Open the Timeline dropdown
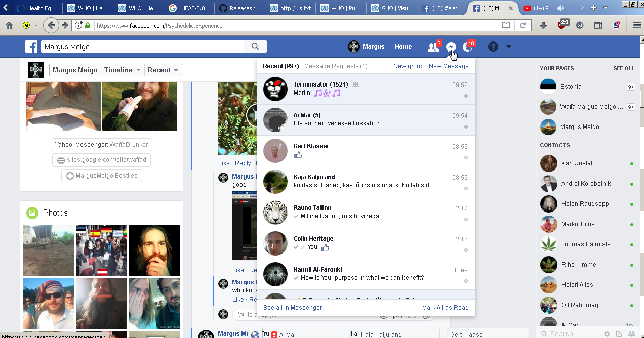This screenshot has height=338, width=644. pyautogui.click(x=122, y=70)
